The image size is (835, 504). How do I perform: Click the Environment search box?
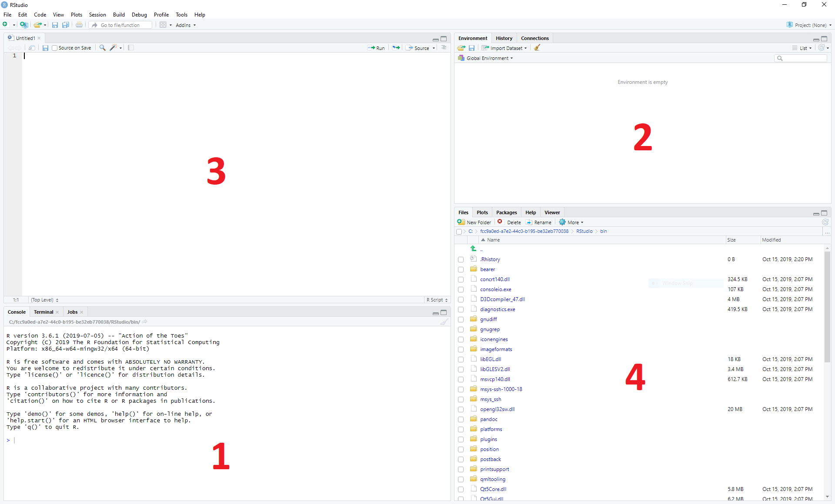tap(801, 58)
